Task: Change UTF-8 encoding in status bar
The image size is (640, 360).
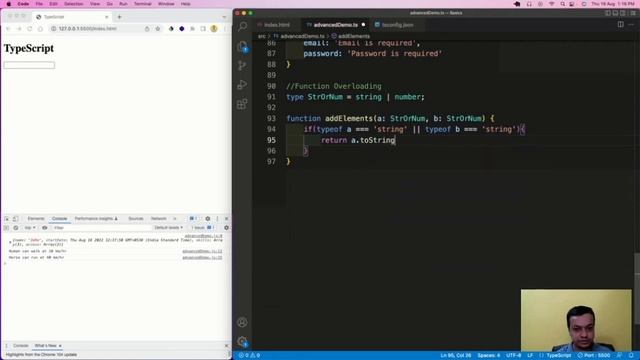Action: [513, 356]
